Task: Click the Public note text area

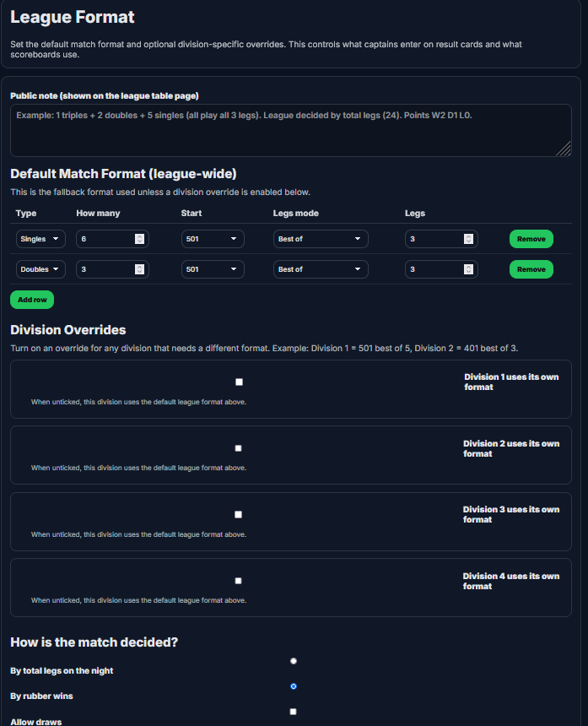Action: [290, 130]
